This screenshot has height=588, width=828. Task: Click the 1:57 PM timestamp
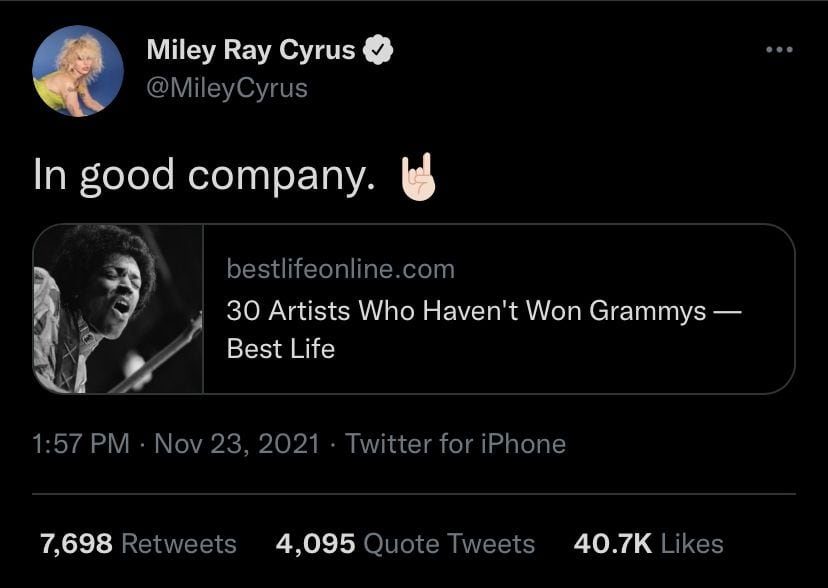pyautogui.click(x=81, y=443)
